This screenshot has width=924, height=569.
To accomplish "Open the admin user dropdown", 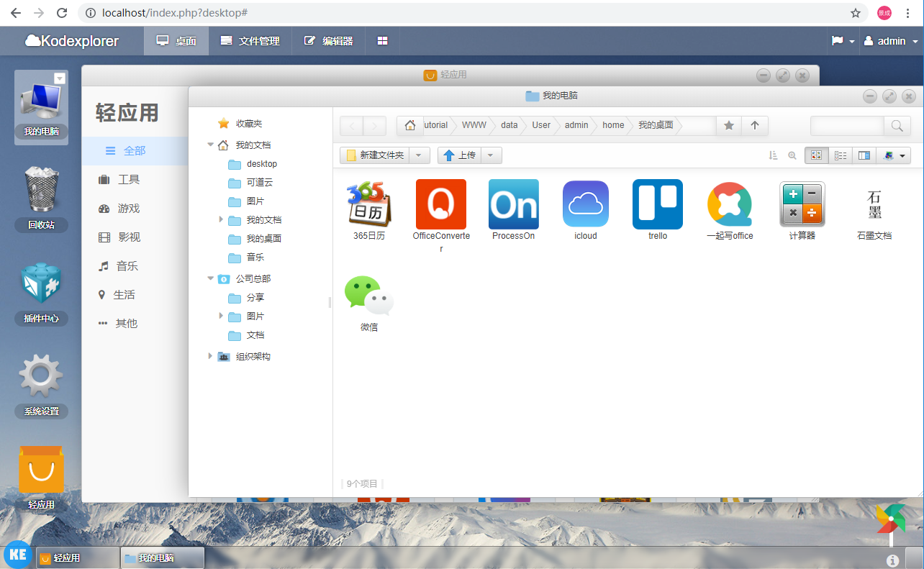I will pos(892,41).
